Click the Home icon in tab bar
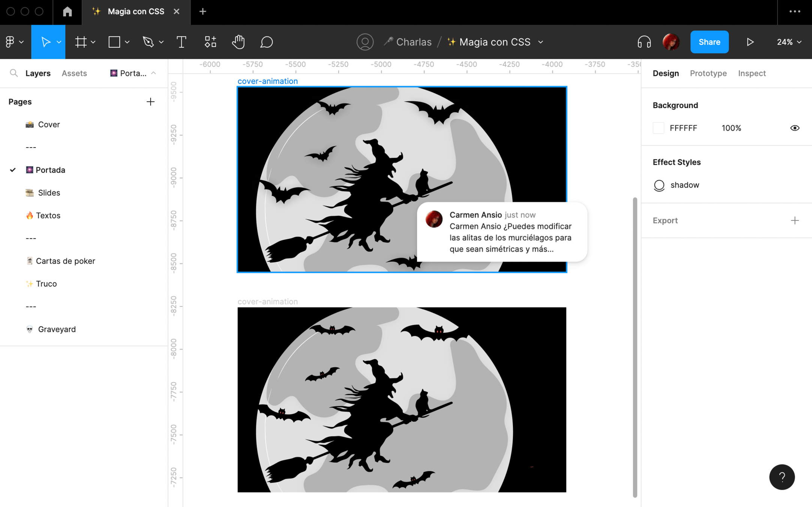 click(67, 12)
